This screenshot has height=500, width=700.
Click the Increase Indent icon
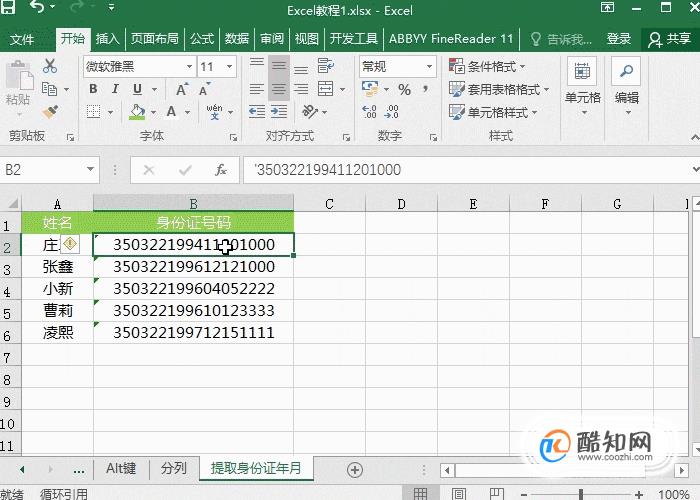(279, 111)
